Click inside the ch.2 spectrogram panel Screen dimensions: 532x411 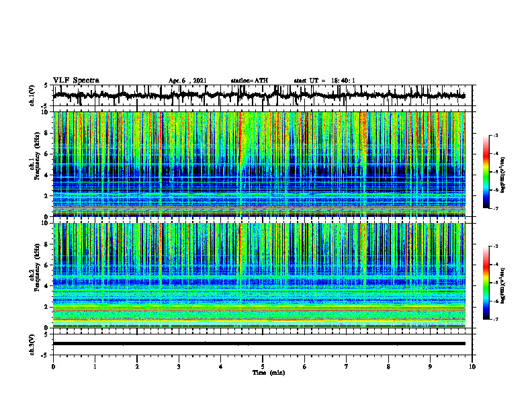(x=259, y=275)
